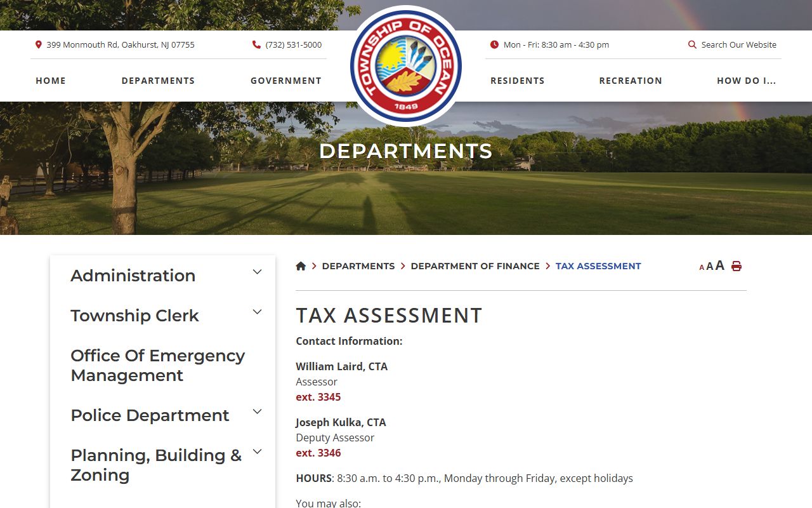Click the phone icon next to (732) 531-5000
Screen dimensions: 812x508
pos(256,44)
